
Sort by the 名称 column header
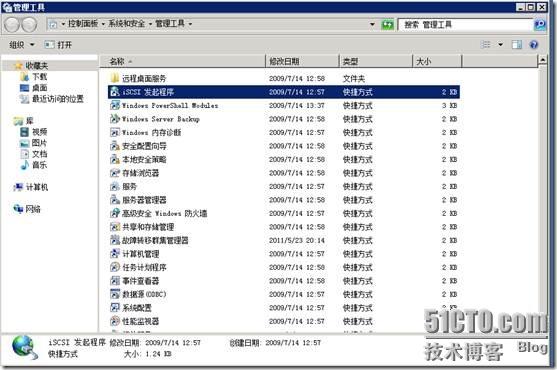tap(183, 61)
